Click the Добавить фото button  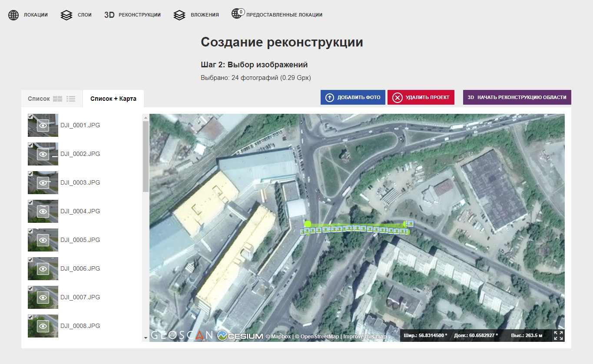click(x=353, y=97)
